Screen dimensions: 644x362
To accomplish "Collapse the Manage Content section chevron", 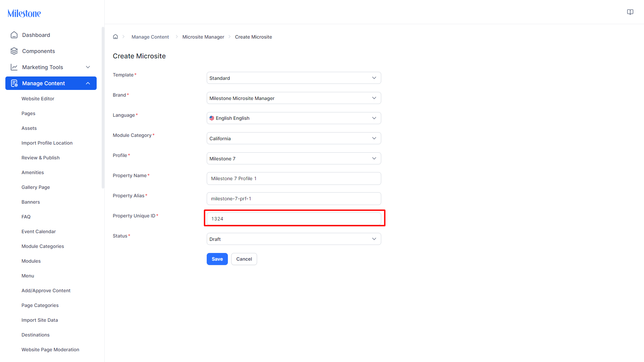I will click(x=88, y=83).
